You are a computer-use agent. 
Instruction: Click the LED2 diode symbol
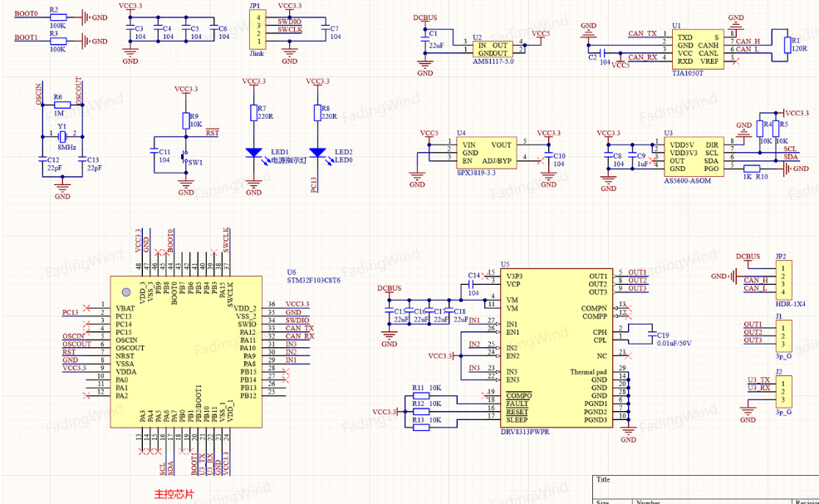click(317, 153)
